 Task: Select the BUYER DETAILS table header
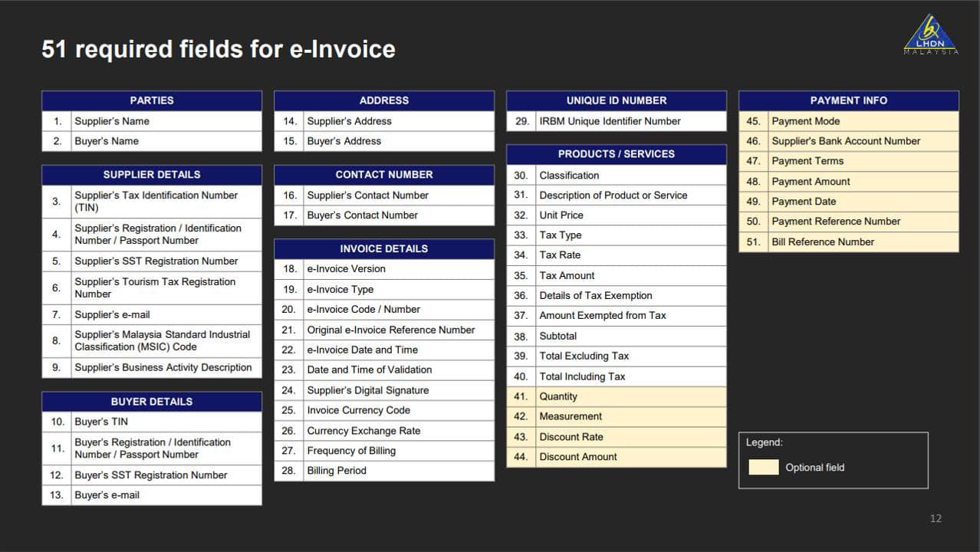coord(152,402)
